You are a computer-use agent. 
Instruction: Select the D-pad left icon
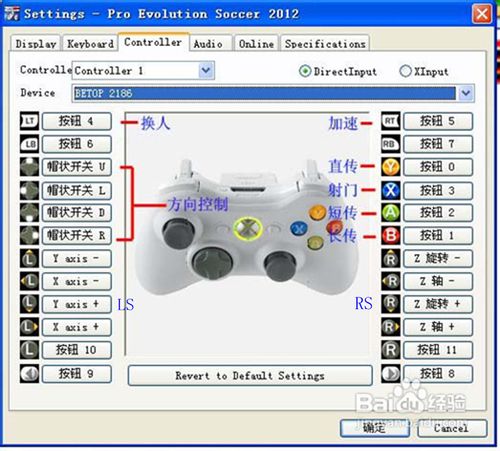click(29, 190)
